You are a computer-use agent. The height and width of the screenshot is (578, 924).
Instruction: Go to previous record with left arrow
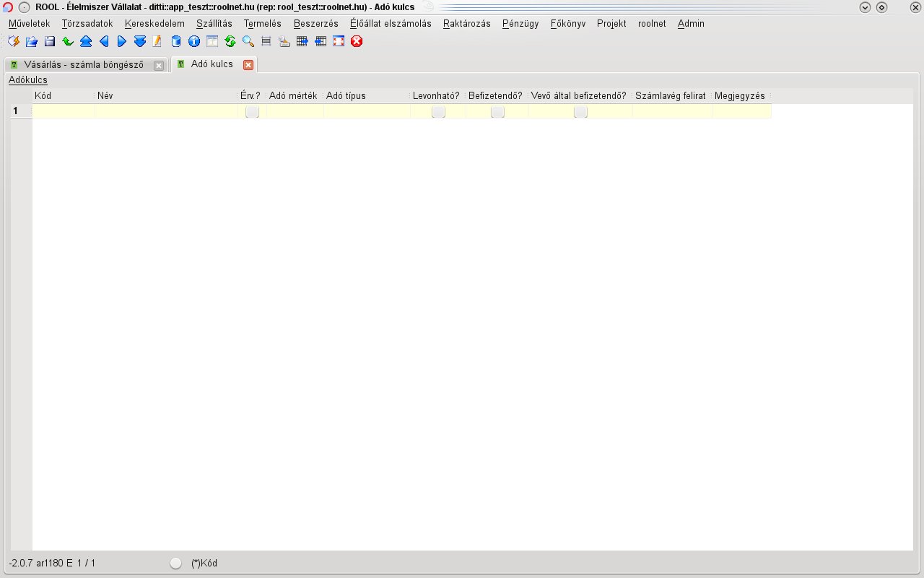[104, 42]
